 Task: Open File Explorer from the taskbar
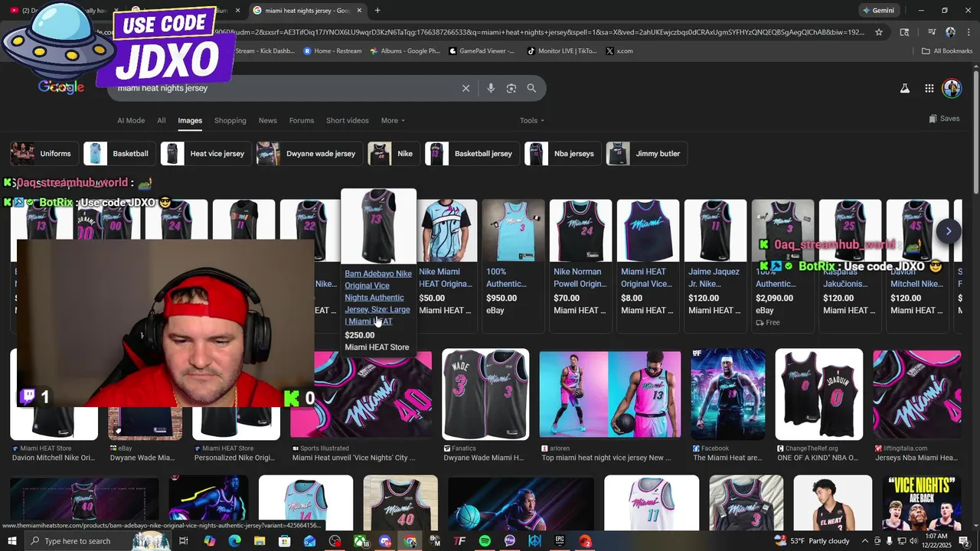point(260,541)
